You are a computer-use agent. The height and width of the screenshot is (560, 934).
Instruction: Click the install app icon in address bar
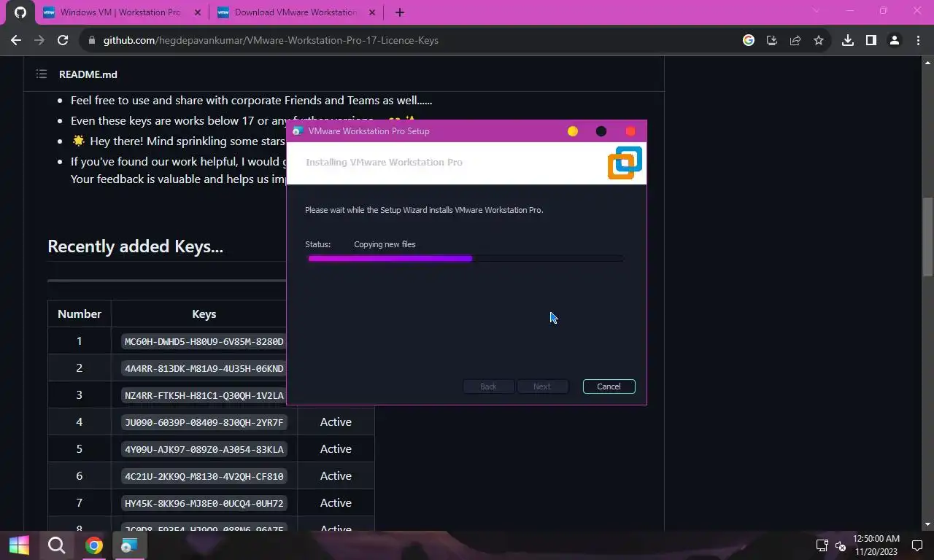click(771, 40)
